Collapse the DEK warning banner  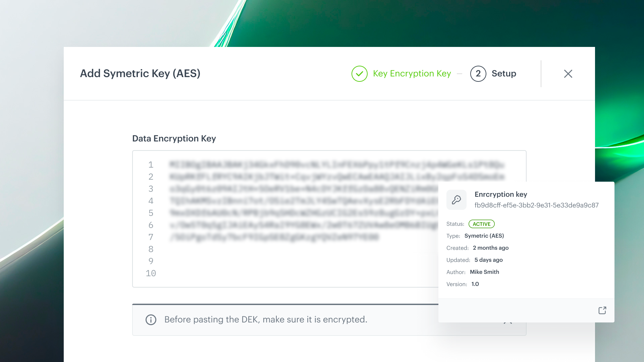(x=265, y=320)
